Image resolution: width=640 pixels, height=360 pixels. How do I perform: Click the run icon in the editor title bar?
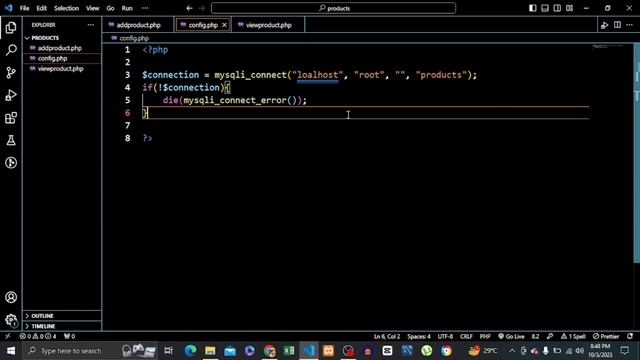coord(604,25)
